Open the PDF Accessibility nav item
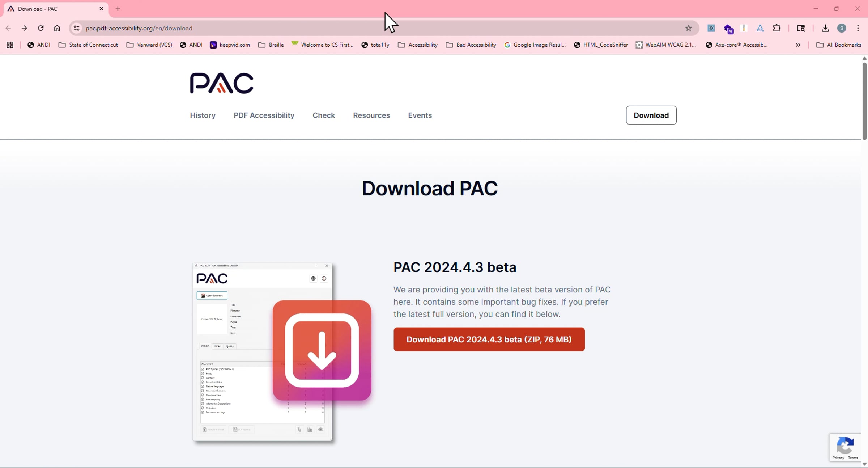Viewport: 868px width, 468px height. tap(264, 115)
